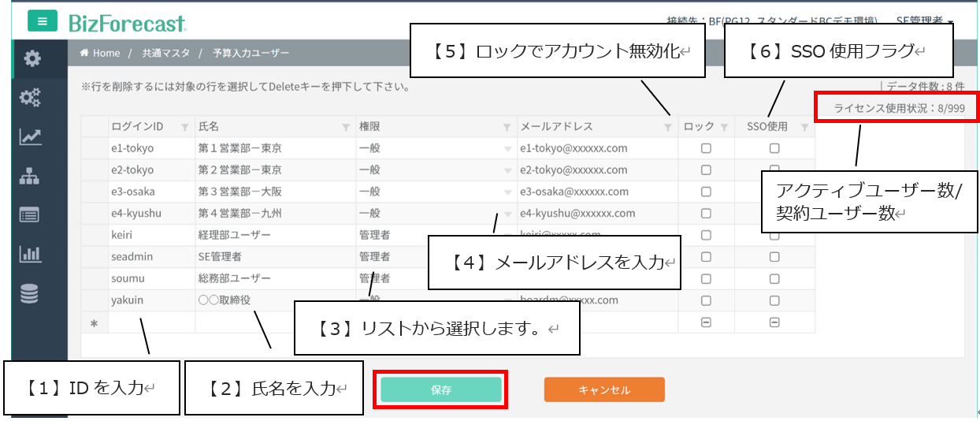Viewport: 980px width, 421px height.
Task: Open the single gear settings sidebar icon
Action: [x=32, y=58]
